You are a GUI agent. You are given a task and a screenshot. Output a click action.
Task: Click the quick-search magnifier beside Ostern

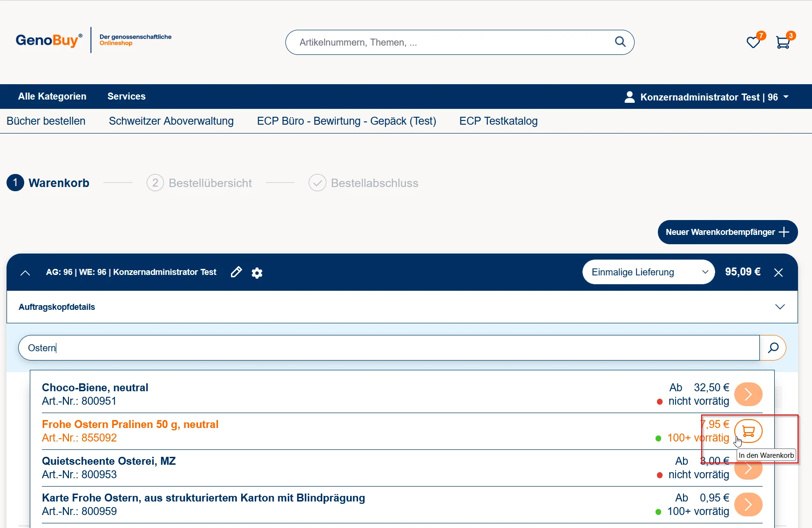[773, 348]
